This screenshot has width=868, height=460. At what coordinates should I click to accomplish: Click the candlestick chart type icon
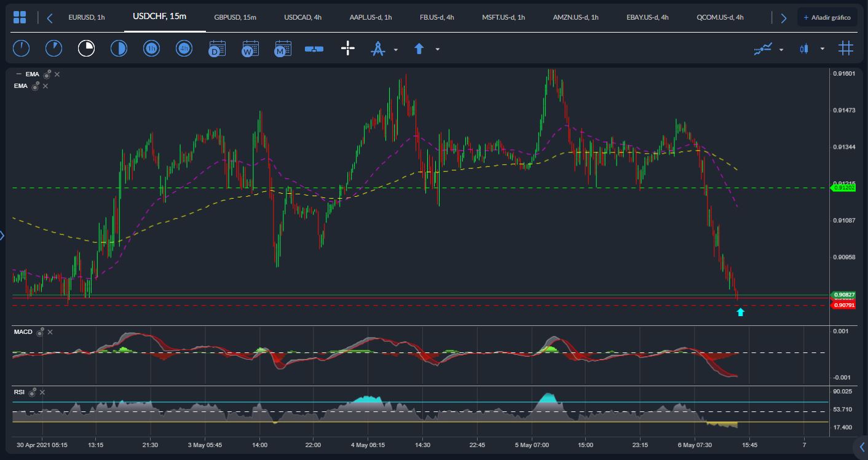click(x=804, y=49)
